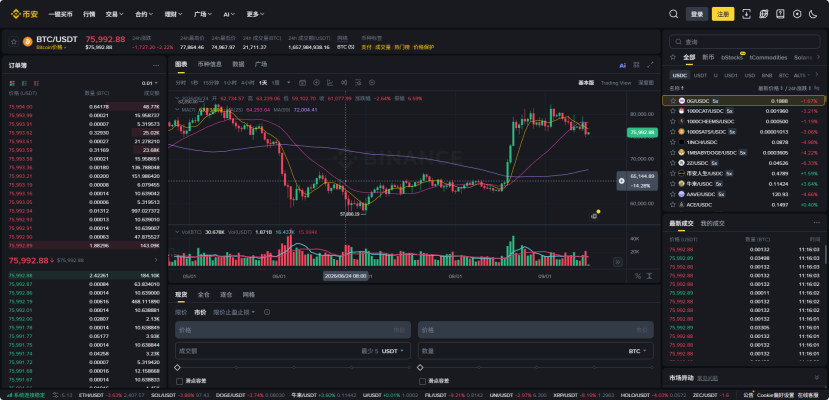This screenshot has width=829, height=400.
Task: Open the ALTS quote dropdown
Action: [x=803, y=75]
